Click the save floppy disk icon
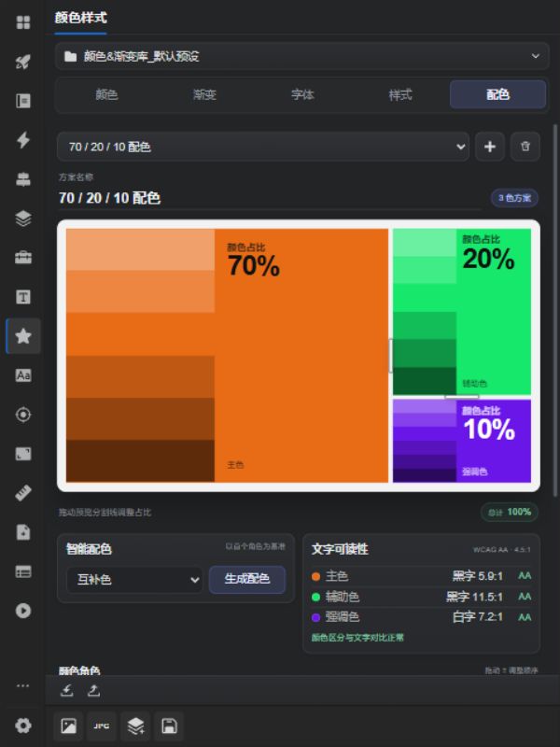 (169, 726)
